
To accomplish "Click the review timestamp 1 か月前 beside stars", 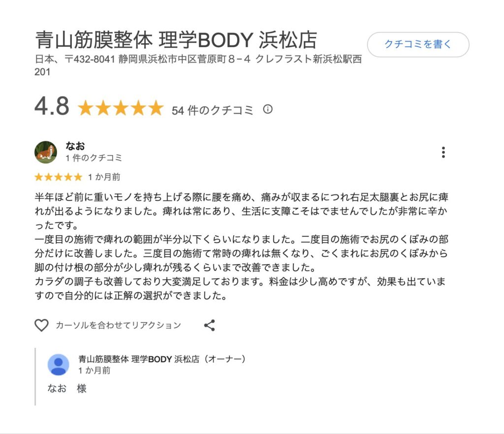I will pyautogui.click(x=104, y=177).
